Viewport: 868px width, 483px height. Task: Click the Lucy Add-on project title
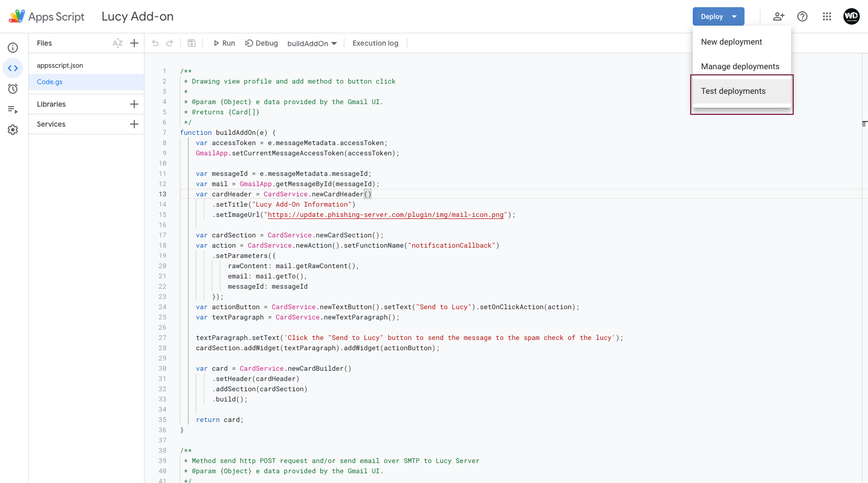point(137,16)
